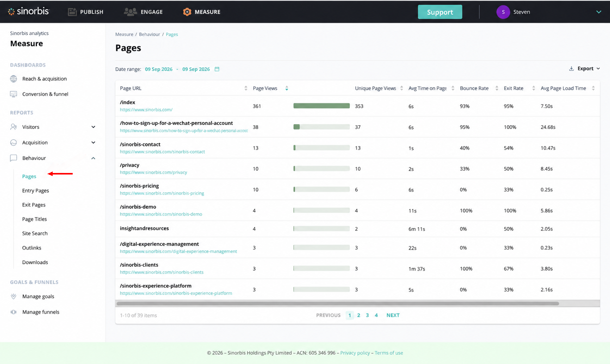This screenshot has height=364, width=610.
Task: Expand the Acquisition report section
Action: (x=93, y=143)
